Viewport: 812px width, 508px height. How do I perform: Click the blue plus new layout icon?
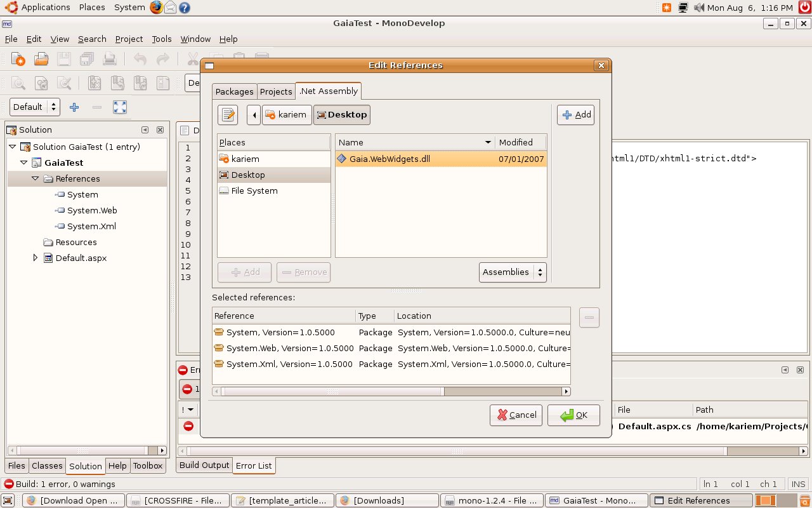[74, 107]
